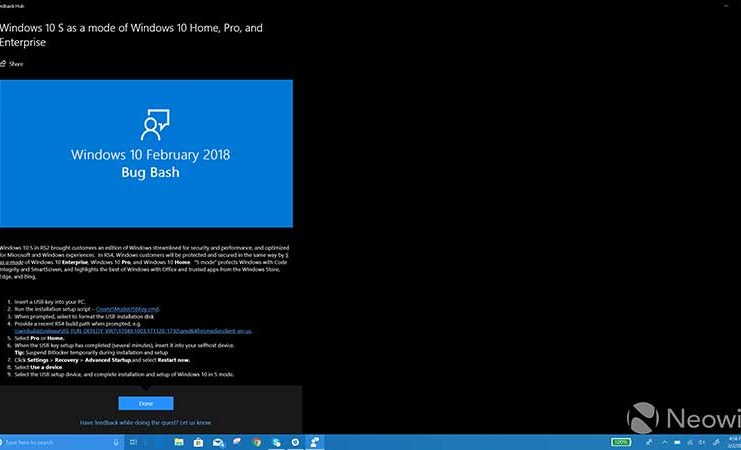
Task: Open Microsoft Store from the taskbar
Action: pos(198,442)
